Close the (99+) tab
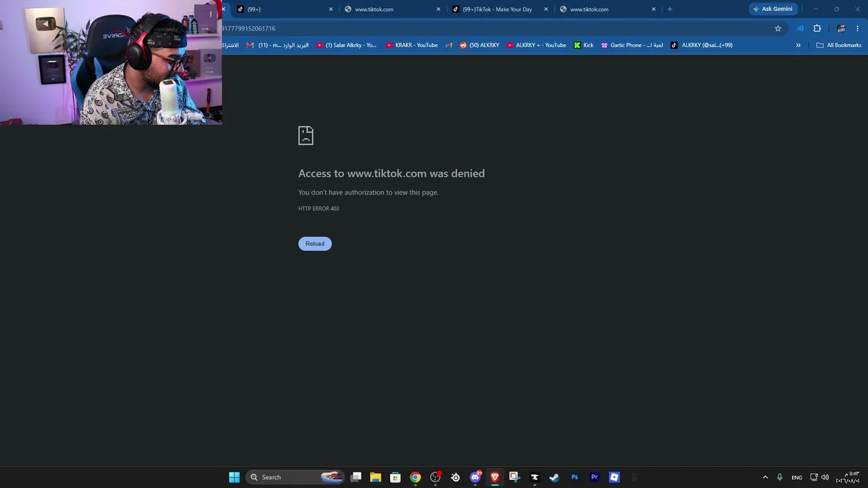This screenshot has width=868, height=488. pyautogui.click(x=331, y=9)
